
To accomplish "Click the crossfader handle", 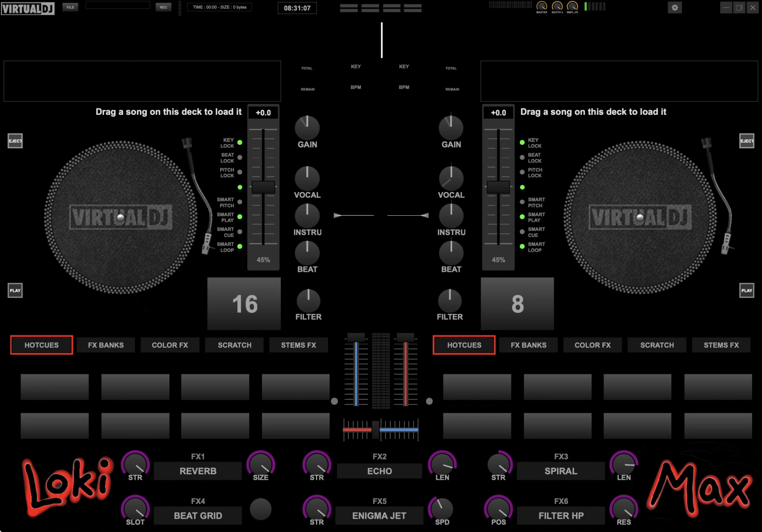I will 376,430.
